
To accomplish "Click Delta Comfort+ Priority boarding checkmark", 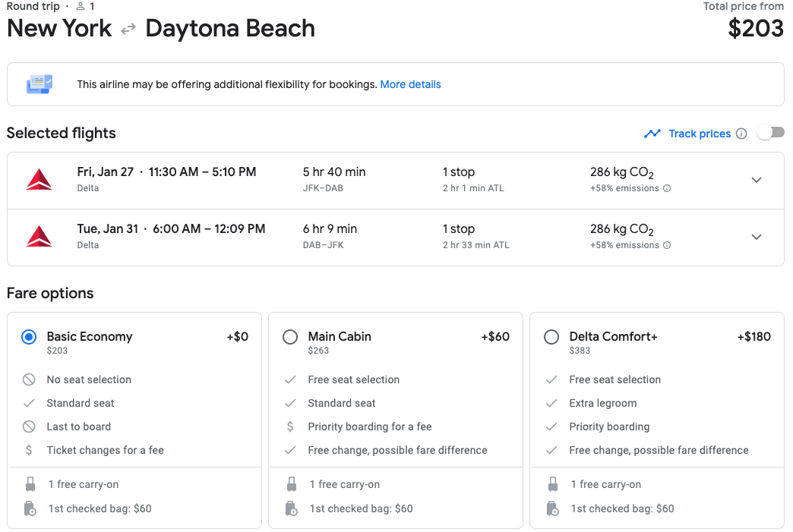I will tap(551, 427).
